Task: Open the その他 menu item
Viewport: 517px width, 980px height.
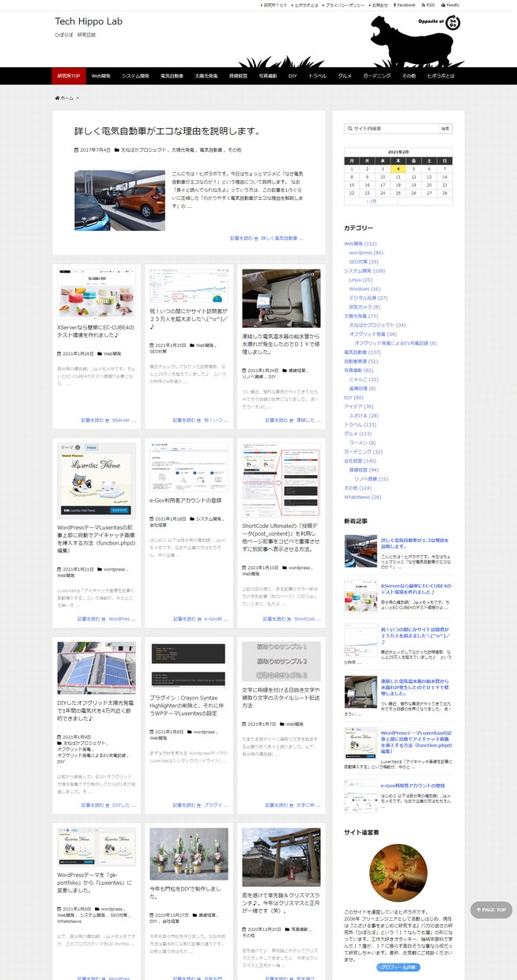Action: click(x=408, y=76)
